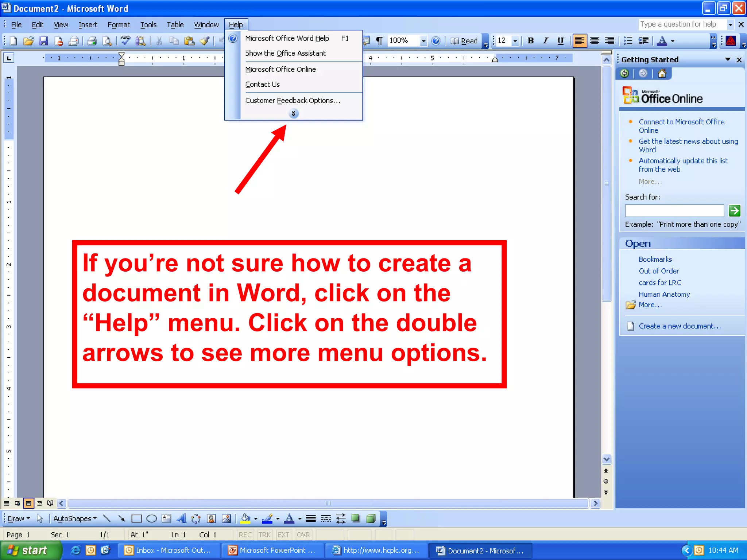
Task: Click the E-mail icon in the toolbar
Action: (x=73, y=41)
